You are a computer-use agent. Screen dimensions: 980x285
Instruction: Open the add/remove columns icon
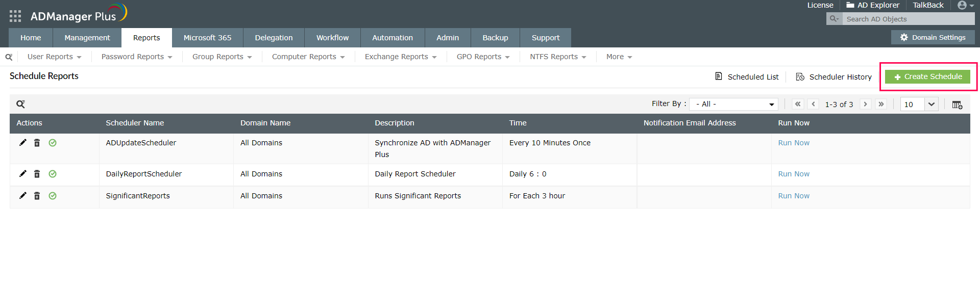957,105
